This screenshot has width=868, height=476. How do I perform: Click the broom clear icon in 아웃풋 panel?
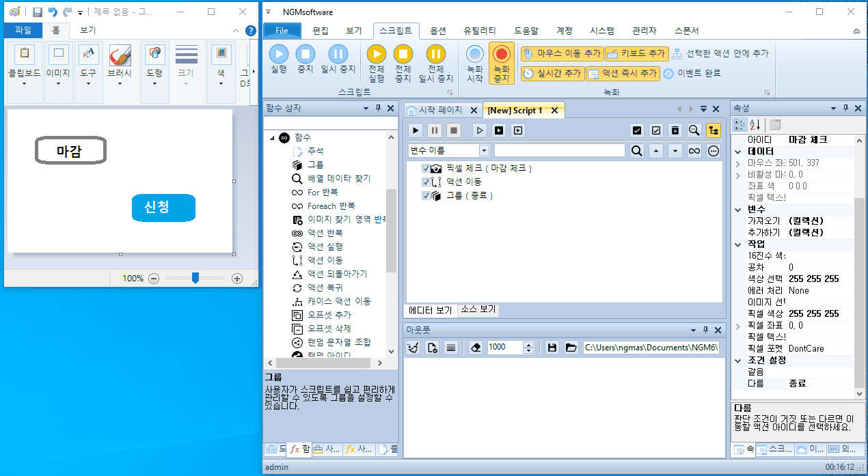coord(413,347)
